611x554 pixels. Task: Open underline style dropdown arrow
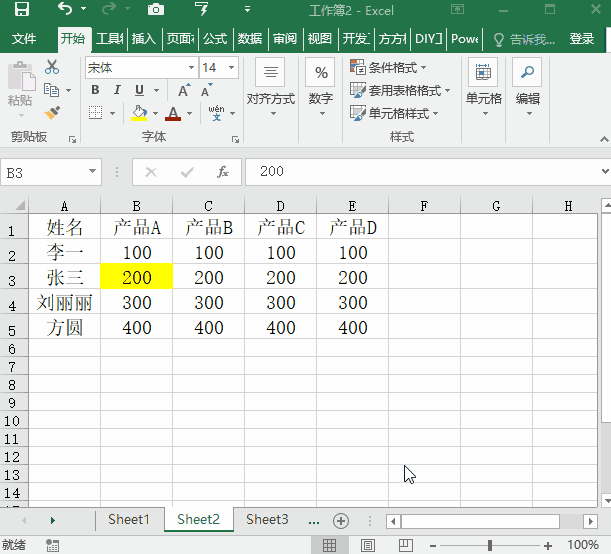click(157, 90)
